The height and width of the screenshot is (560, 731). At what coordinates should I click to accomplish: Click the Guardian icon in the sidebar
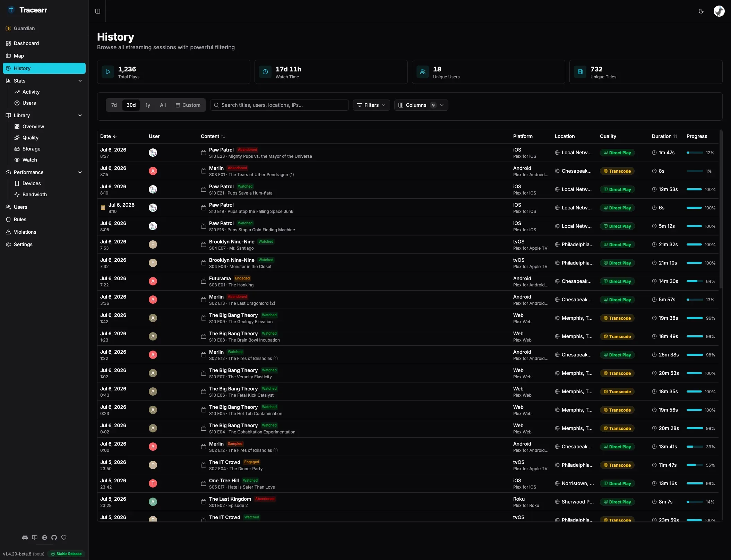(8, 28)
